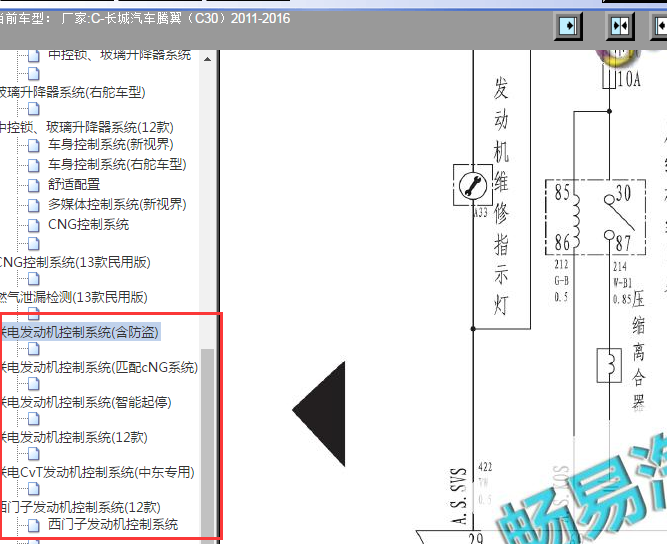Select 玻璃升降器系统(右舵车型) row

pyautogui.click(x=73, y=92)
